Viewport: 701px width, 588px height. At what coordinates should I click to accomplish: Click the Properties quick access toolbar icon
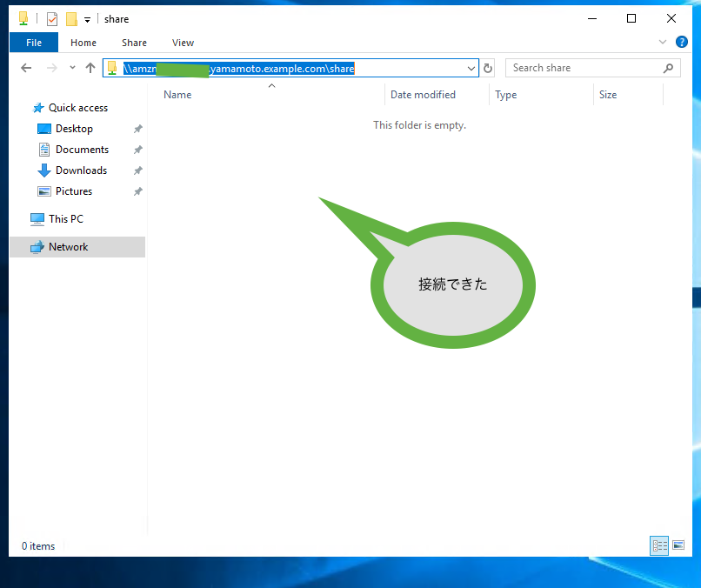click(52, 18)
